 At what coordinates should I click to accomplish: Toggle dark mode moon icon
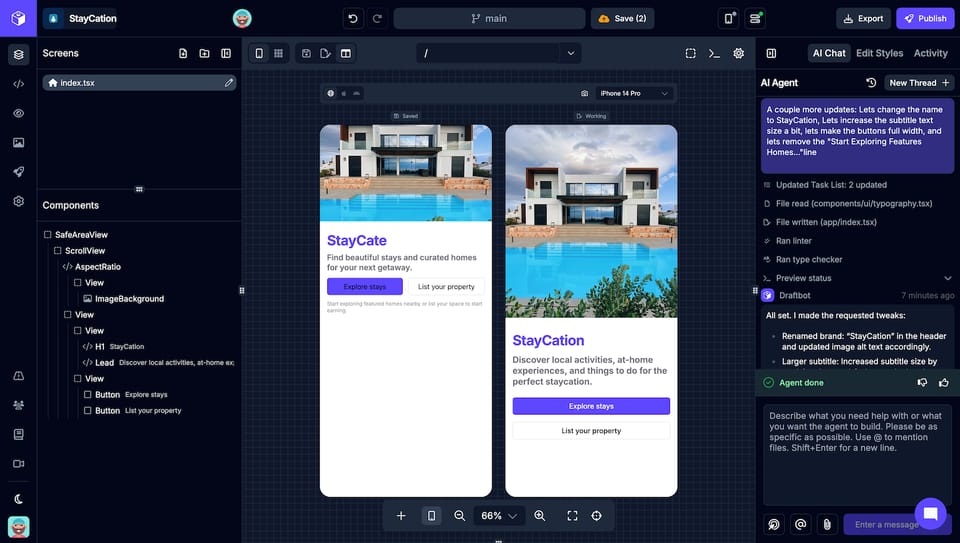pos(18,499)
